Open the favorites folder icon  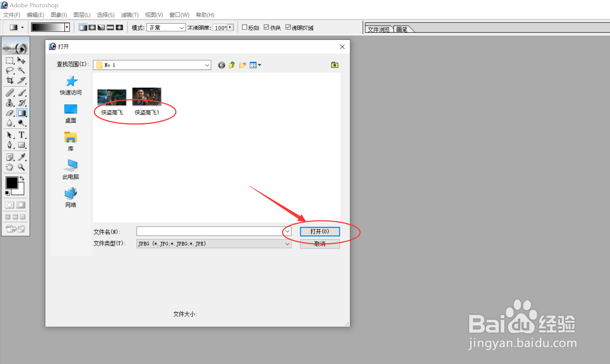(x=335, y=65)
